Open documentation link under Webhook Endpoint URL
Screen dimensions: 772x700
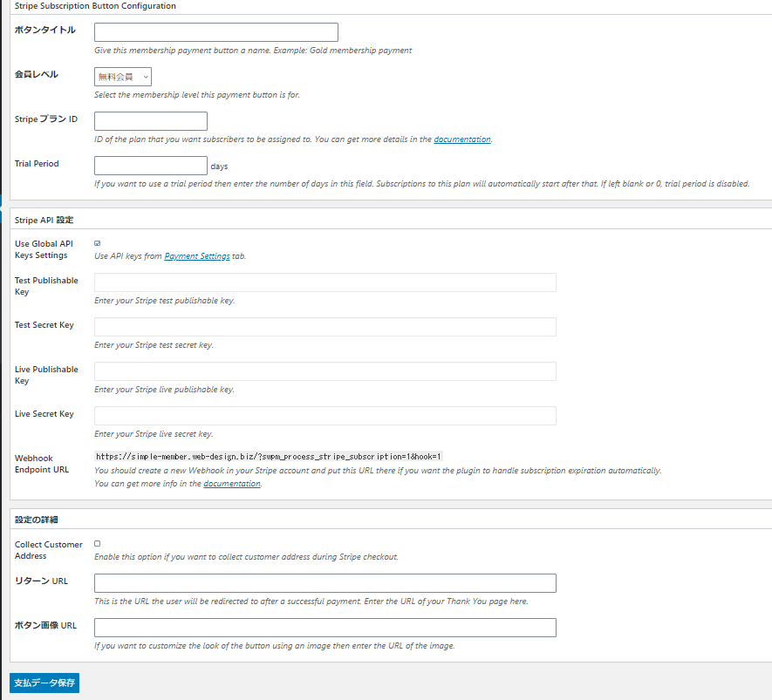click(x=232, y=484)
